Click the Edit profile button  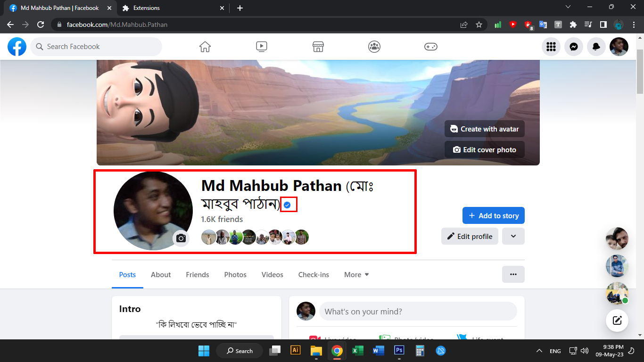(x=470, y=236)
